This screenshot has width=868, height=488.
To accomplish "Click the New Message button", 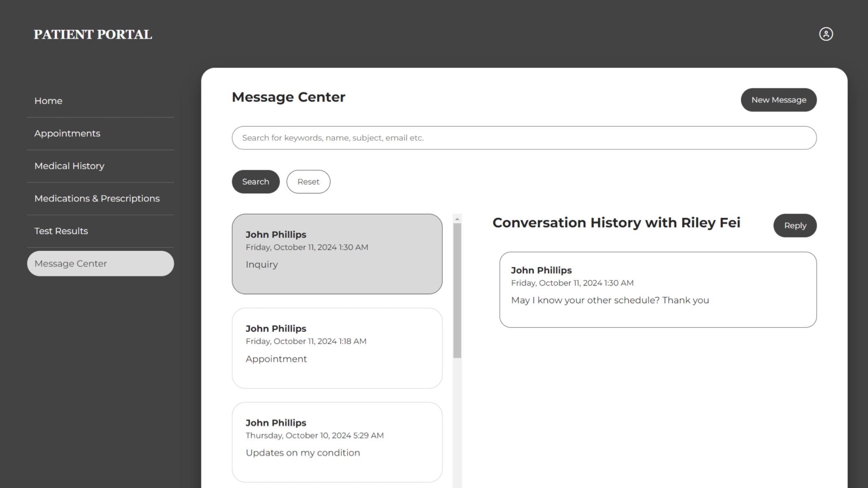I will tap(778, 100).
